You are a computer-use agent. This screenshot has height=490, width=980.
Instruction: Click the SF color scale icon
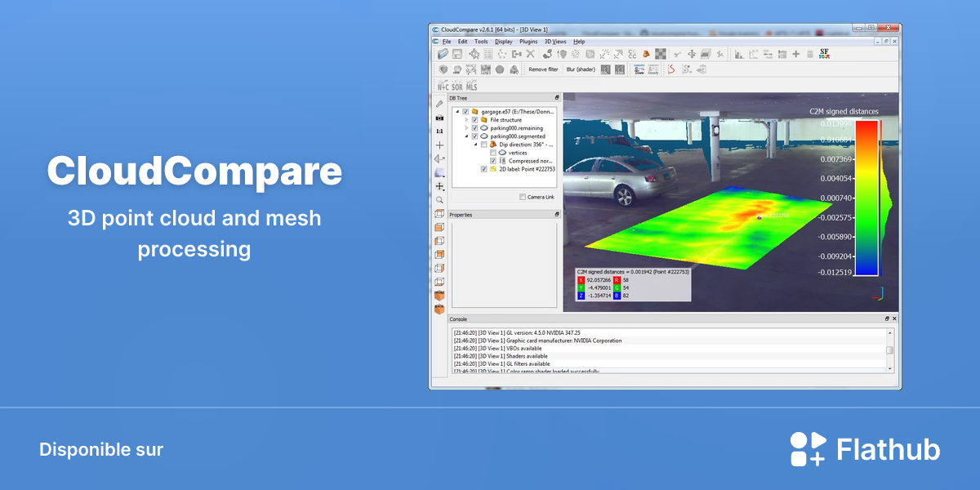pos(824,54)
